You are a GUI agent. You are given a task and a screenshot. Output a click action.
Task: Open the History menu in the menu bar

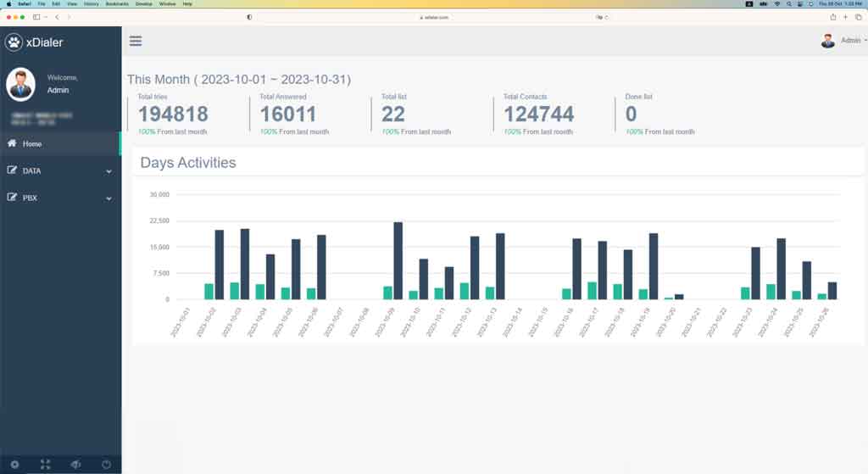tap(92, 3)
